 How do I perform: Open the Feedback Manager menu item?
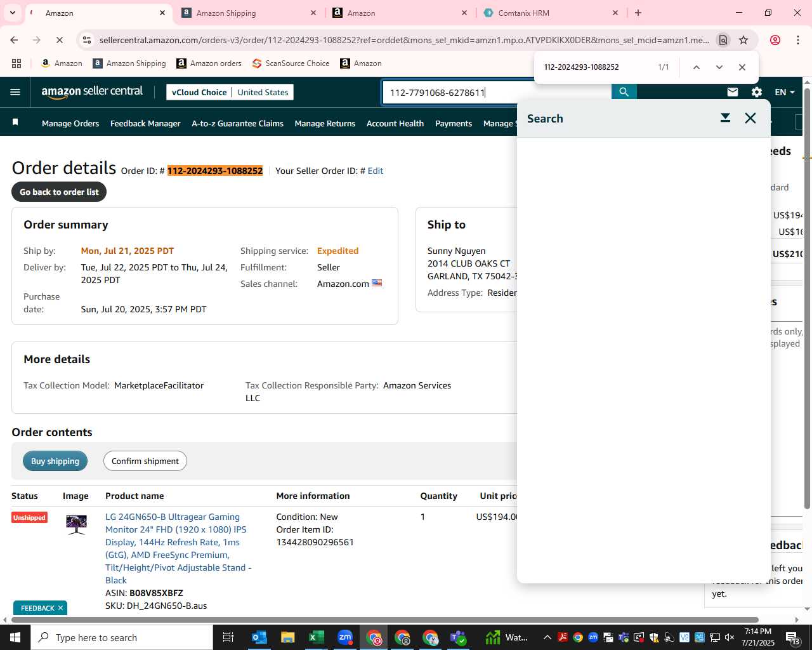pyautogui.click(x=145, y=123)
